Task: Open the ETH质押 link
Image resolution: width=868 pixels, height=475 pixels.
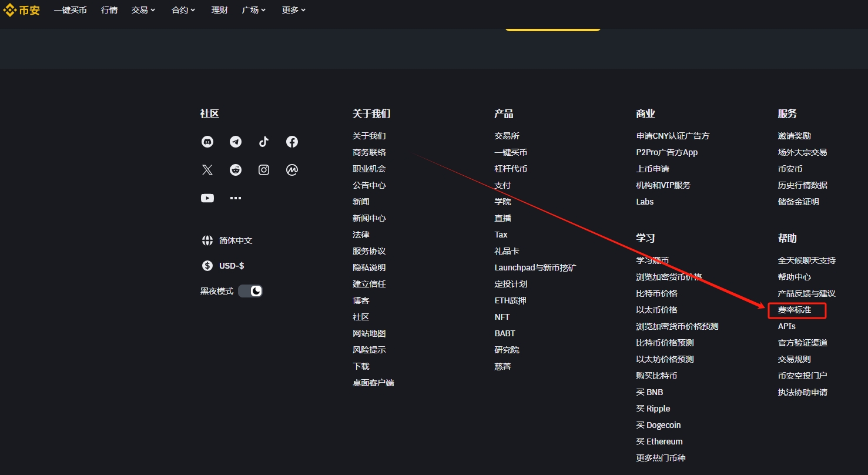Action: [511, 300]
